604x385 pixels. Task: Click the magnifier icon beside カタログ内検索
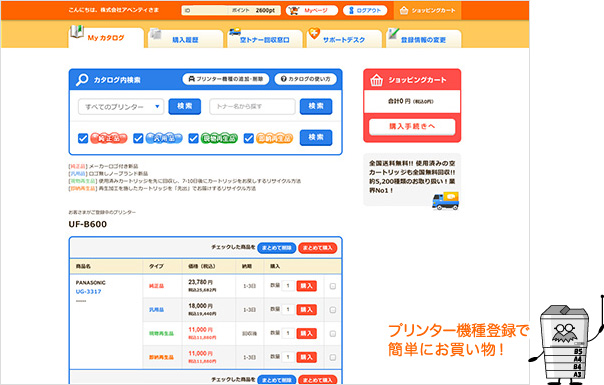click(x=82, y=80)
